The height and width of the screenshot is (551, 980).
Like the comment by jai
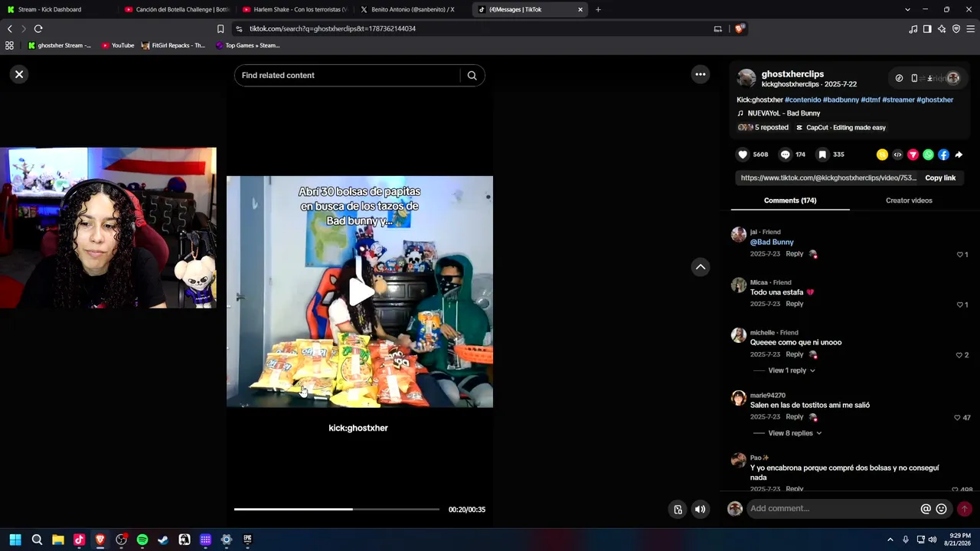[960, 254]
